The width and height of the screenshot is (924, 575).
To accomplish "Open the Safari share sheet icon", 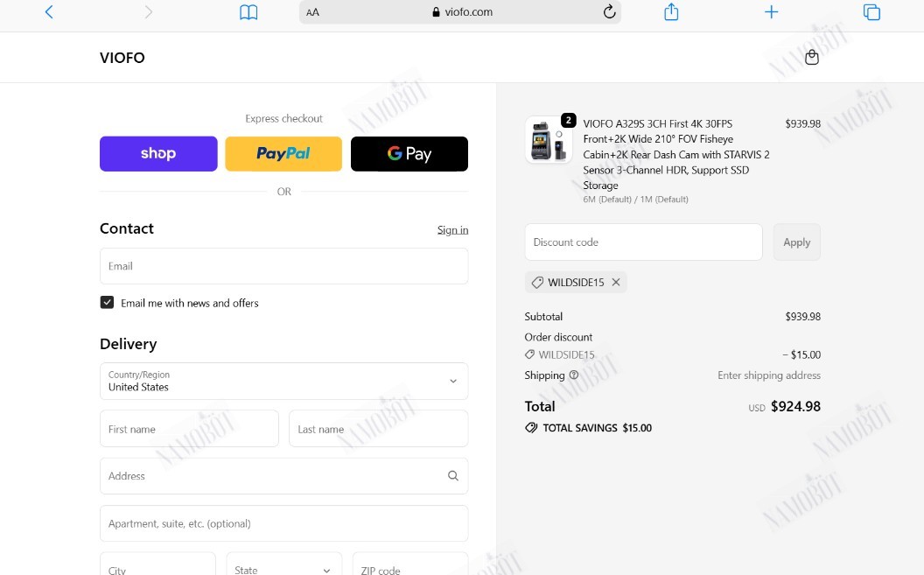I will point(671,11).
